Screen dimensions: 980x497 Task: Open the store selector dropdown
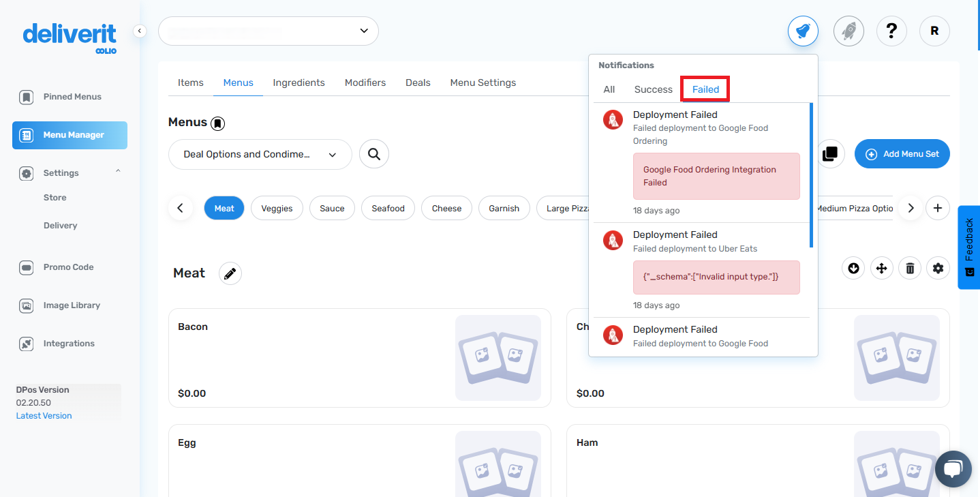(269, 31)
